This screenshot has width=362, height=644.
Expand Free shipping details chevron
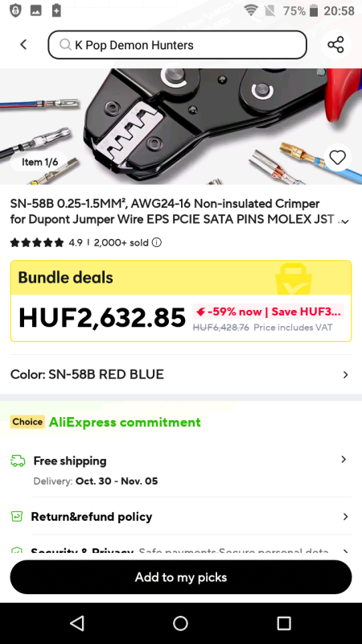[x=344, y=460]
